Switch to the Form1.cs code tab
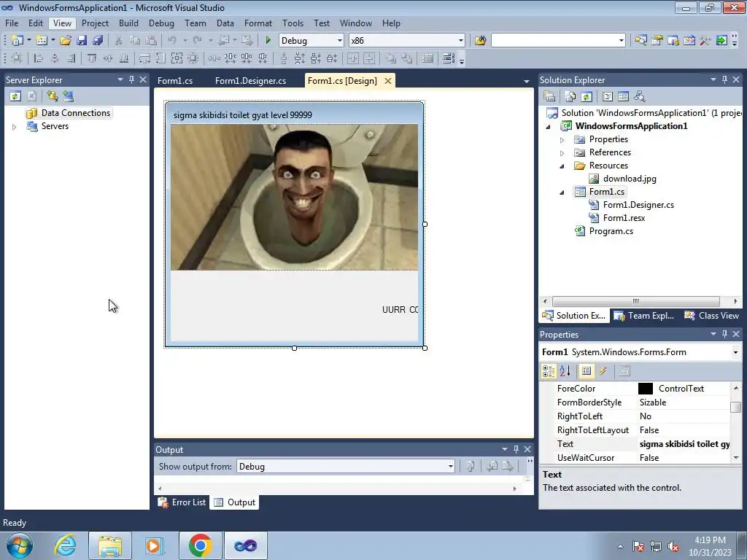Screen dimensions: 747x560 click(x=175, y=81)
